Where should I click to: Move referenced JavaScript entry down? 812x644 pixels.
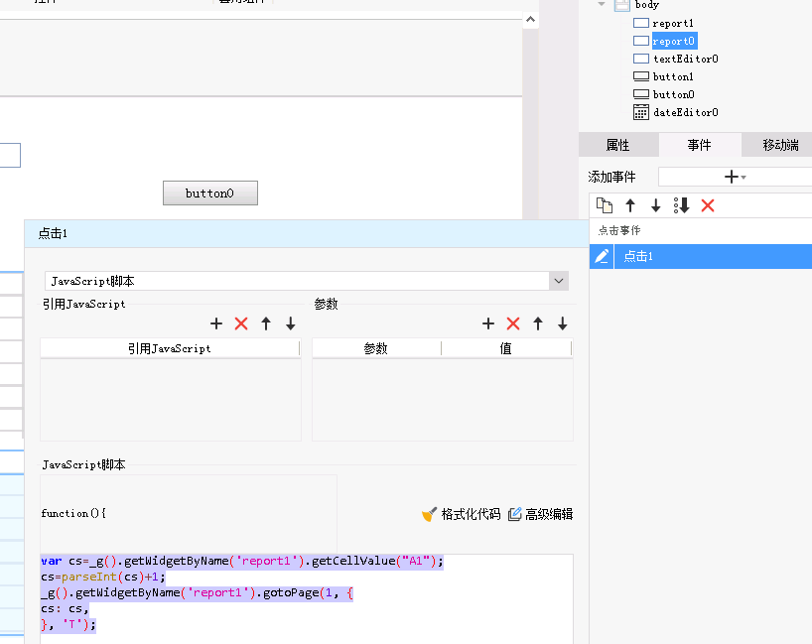(291, 324)
